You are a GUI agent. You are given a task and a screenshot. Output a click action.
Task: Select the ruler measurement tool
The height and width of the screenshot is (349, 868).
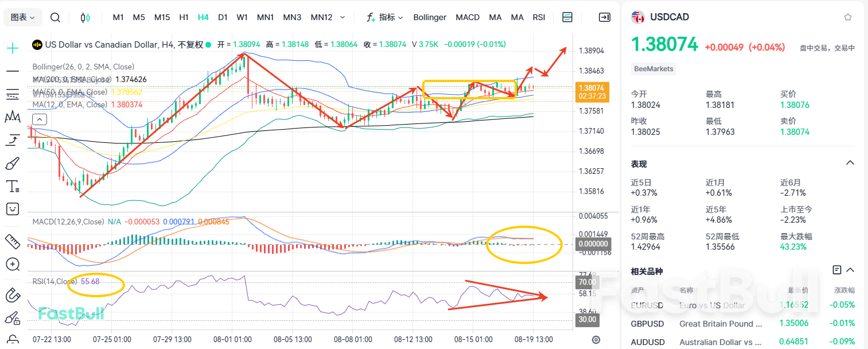12,241
